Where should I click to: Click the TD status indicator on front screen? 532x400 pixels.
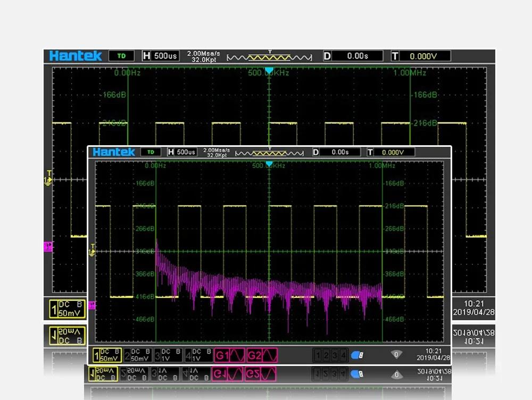(x=150, y=152)
